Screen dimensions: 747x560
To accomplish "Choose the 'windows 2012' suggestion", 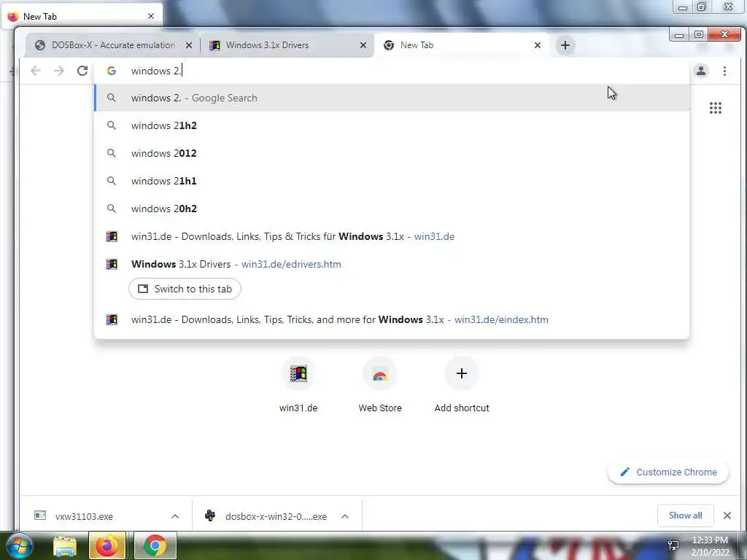I will tap(392, 153).
